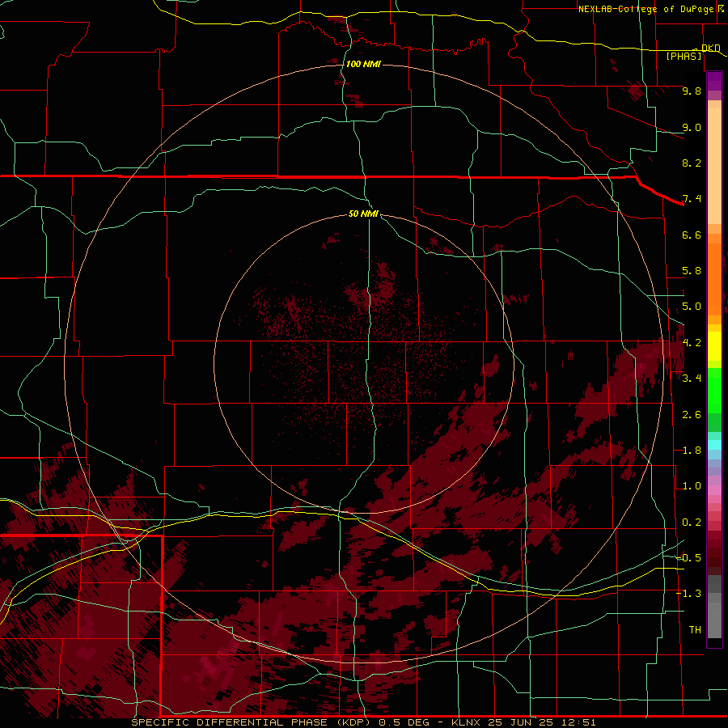
Task: Click the '4.2' scale value
Action: pos(692,343)
